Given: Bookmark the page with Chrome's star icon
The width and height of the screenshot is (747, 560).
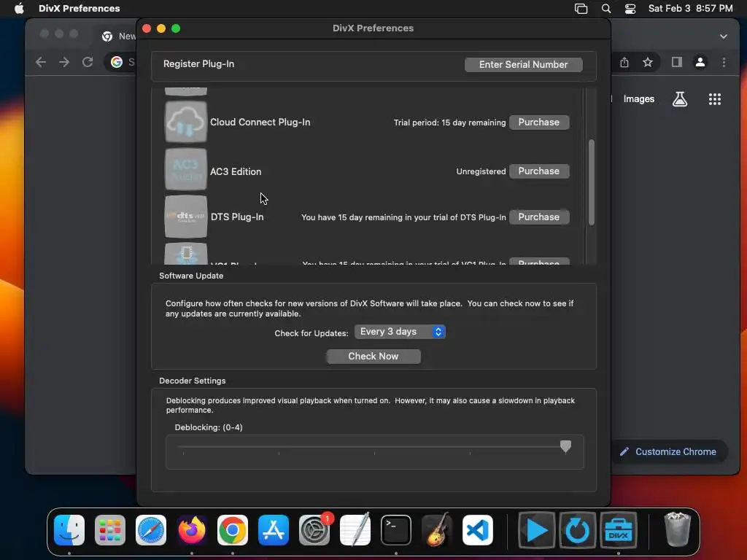Looking at the screenshot, I should 648,62.
